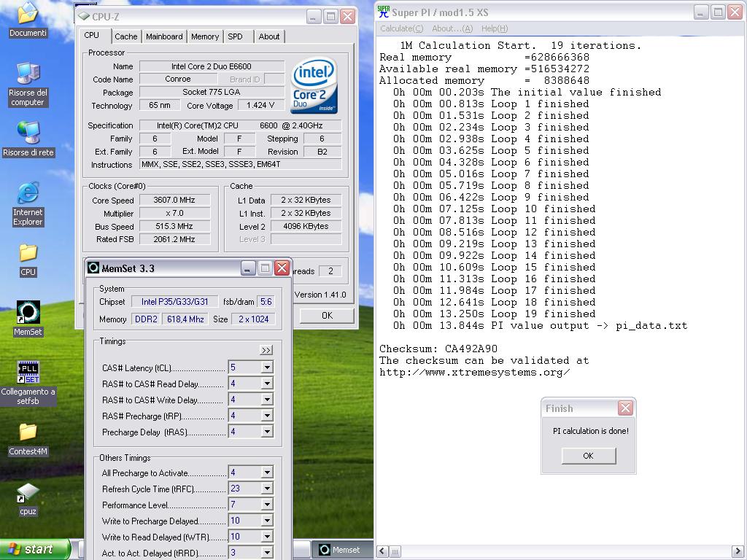Select the CPU tab in CPU-Z
This screenshot has height=560, width=747.
pyautogui.click(x=92, y=35)
